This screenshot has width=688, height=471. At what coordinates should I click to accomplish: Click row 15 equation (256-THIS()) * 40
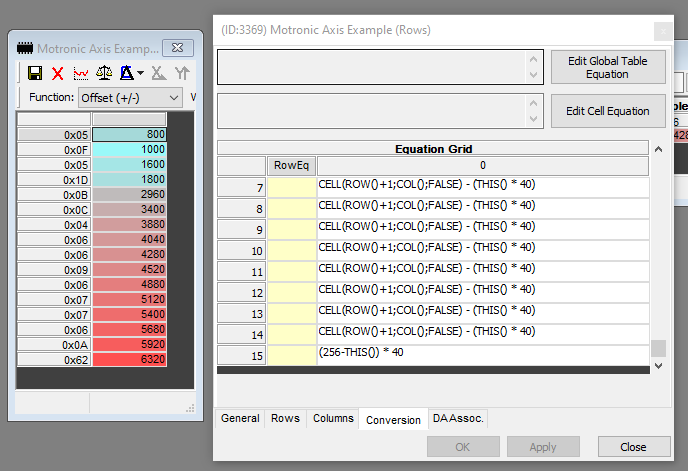coord(483,352)
